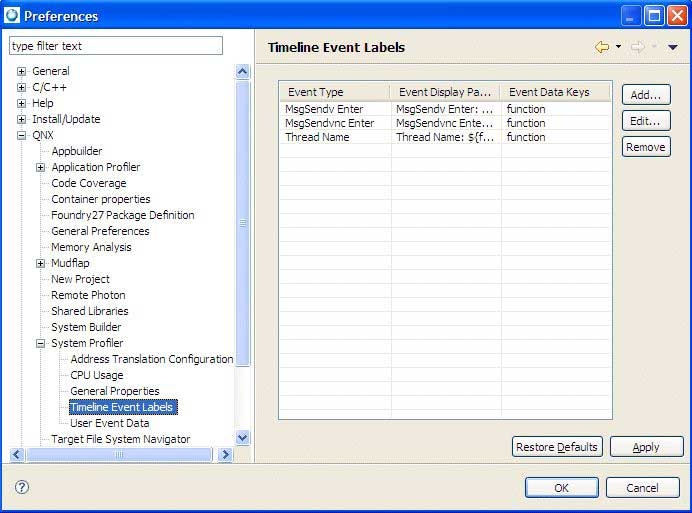The width and height of the screenshot is (692, 513).
Task: Collapse the QNX tree node
Action: (22, 135)
